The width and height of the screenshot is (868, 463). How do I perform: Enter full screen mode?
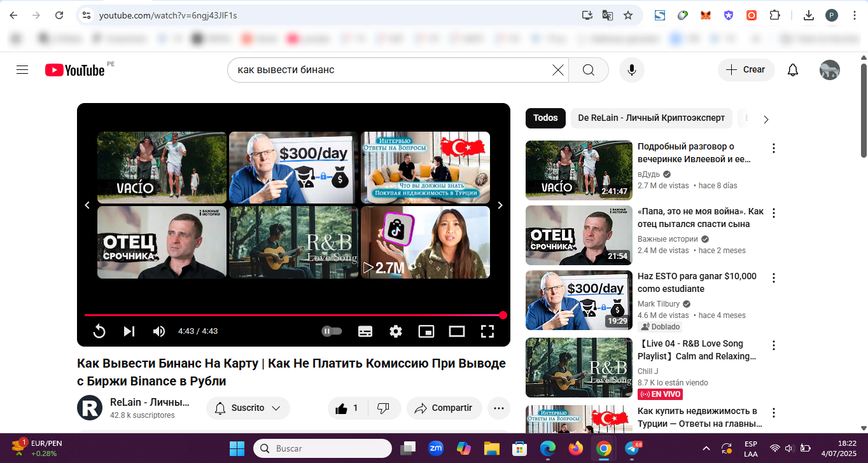pyautogui.click(x=487, y=331)
